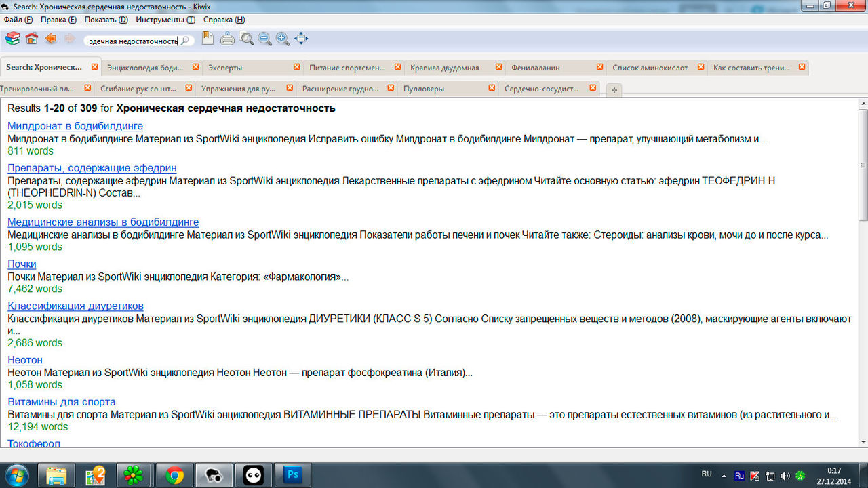Add a new tab with plus button

click(613, 90)
